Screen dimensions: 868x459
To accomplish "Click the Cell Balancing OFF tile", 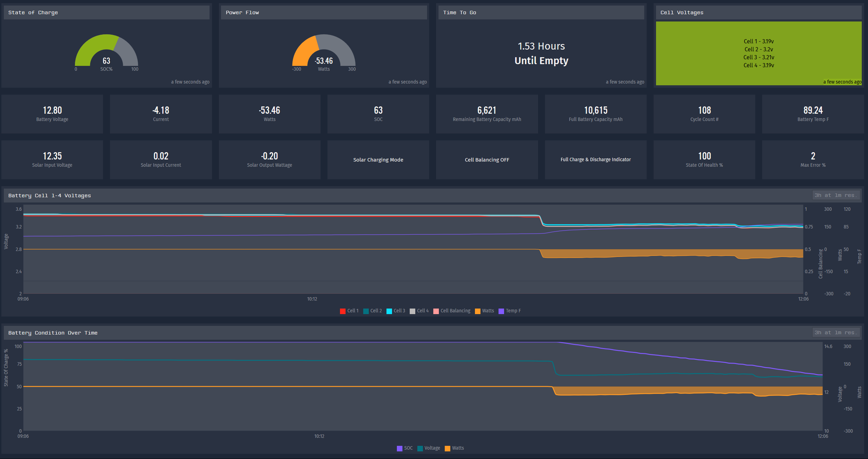I will tap(487, 160).
